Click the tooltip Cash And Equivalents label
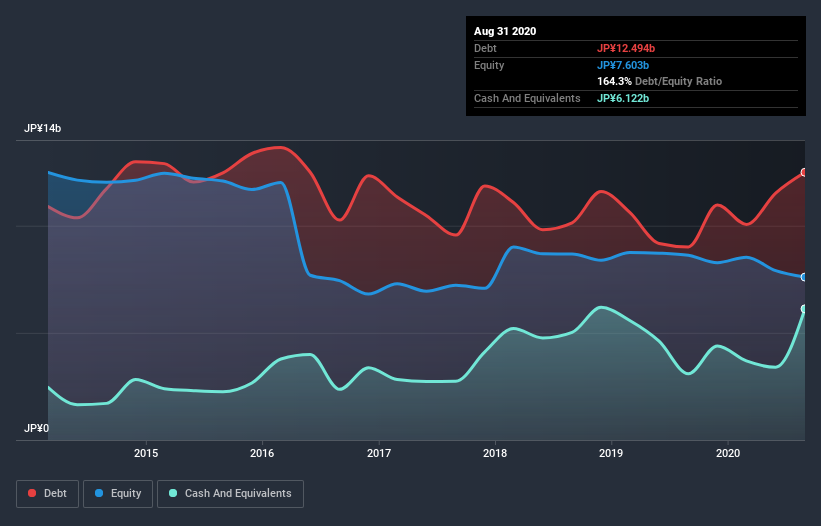 527,98
